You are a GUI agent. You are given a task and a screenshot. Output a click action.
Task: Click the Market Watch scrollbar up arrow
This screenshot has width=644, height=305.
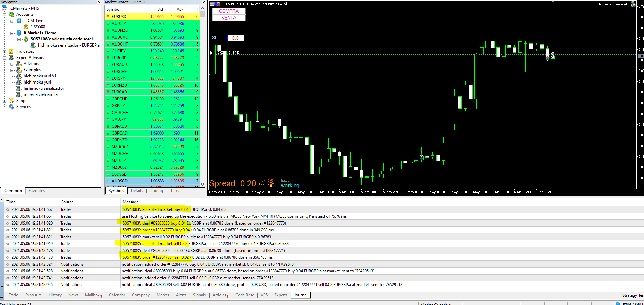coord(203,9)
